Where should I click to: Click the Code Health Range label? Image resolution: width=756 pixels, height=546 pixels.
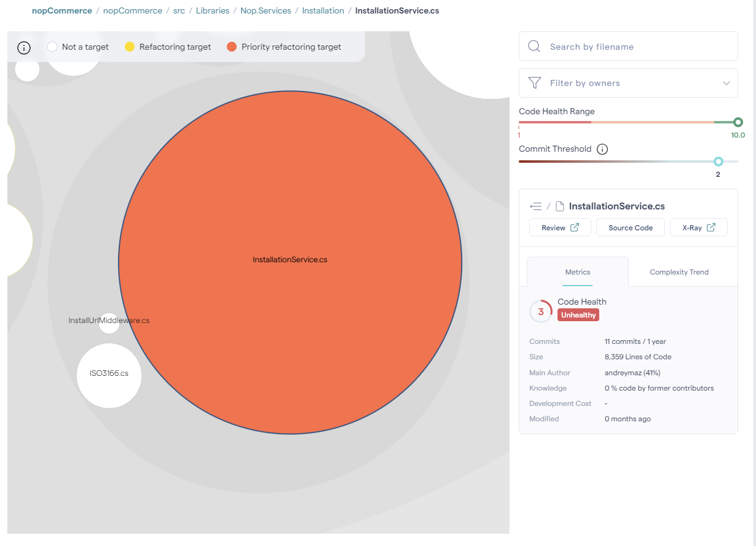tap(557, 111)
